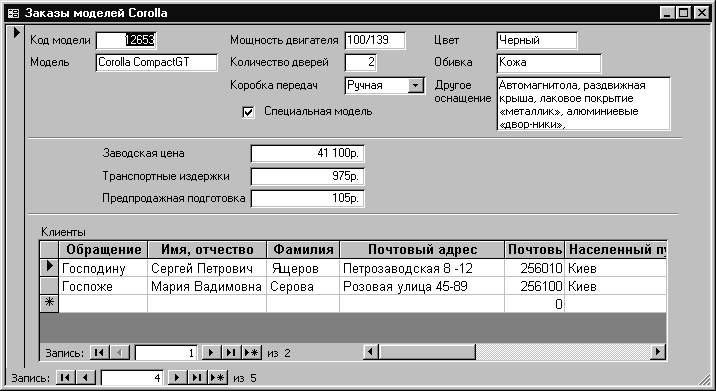Select row selector for Господину Сергей Петрович

(x=49, y=267)
